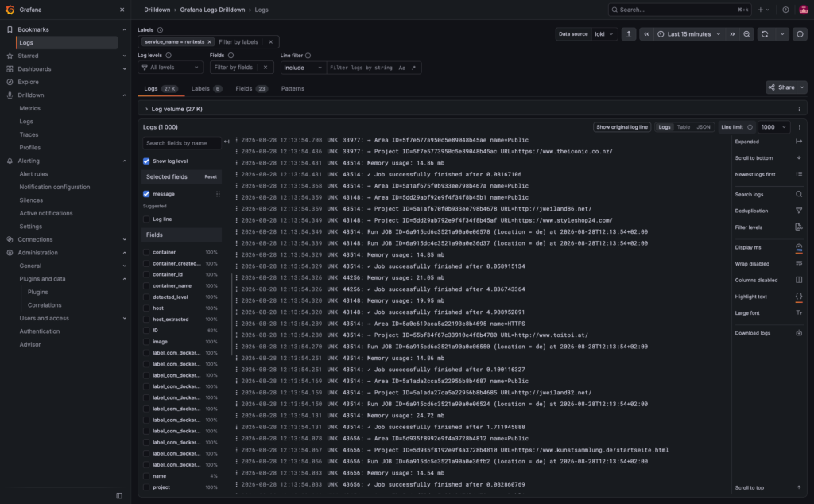Check the host field checkbox
Viewport: 814px width, 504px height.
(146, 308)
